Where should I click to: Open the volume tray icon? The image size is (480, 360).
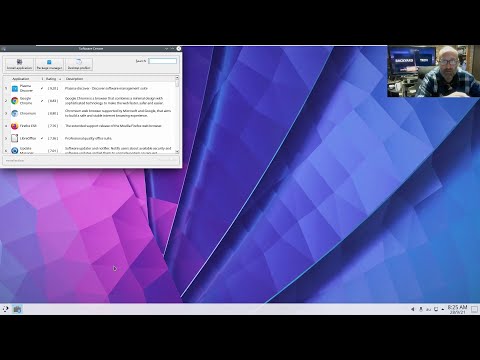[412, 309]
